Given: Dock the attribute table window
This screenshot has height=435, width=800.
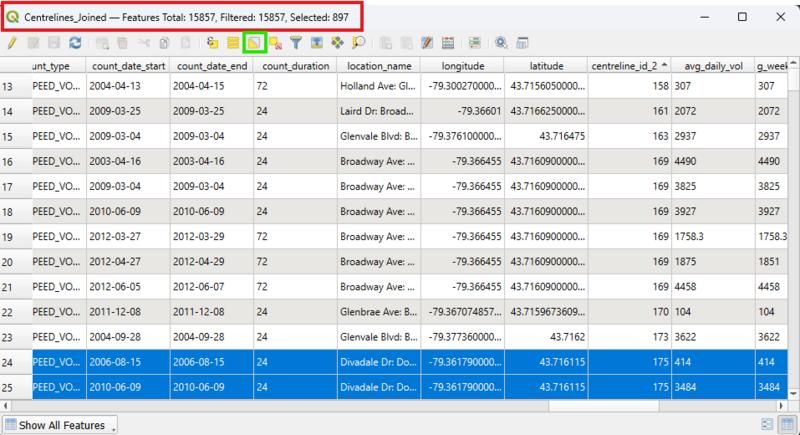Looking at the screenshot, I should [x=522, y=43].
